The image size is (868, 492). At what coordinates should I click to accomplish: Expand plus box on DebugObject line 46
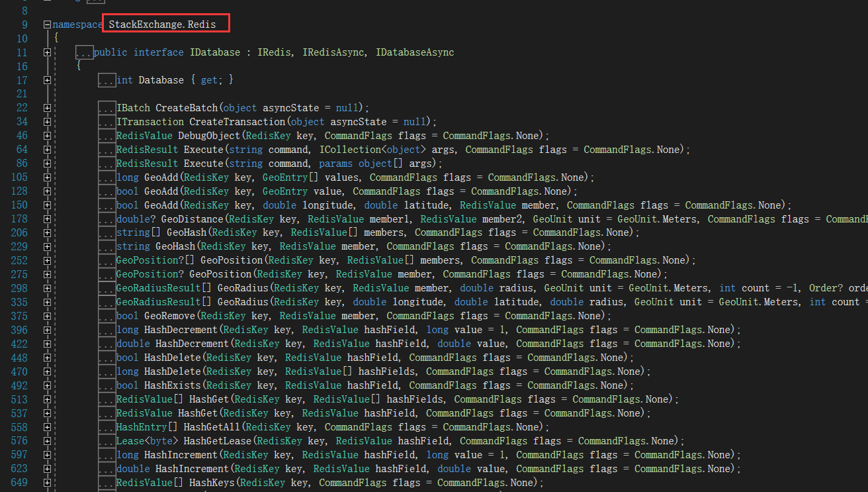tap(47, 136)
